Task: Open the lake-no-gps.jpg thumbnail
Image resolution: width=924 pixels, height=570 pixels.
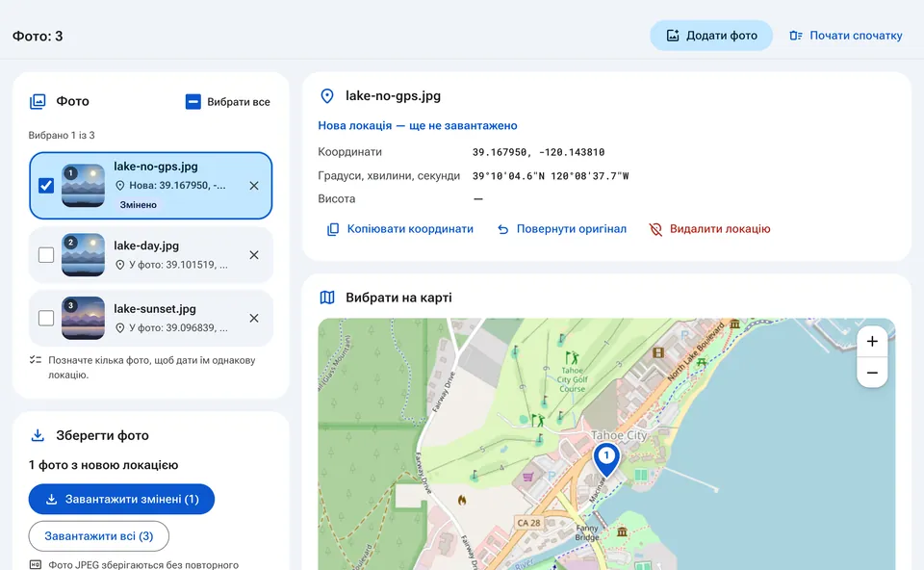Action: pos(83,186)
